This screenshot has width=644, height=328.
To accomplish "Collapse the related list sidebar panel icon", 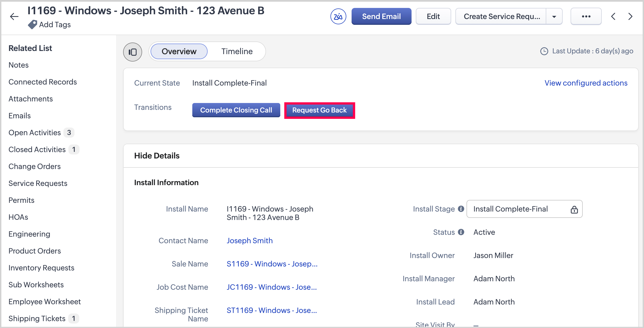I will click(133, 52).
